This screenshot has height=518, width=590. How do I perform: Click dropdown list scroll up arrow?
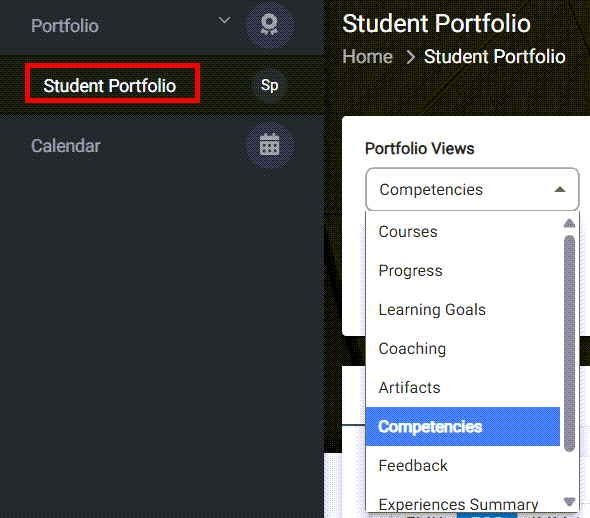[569, 223]
